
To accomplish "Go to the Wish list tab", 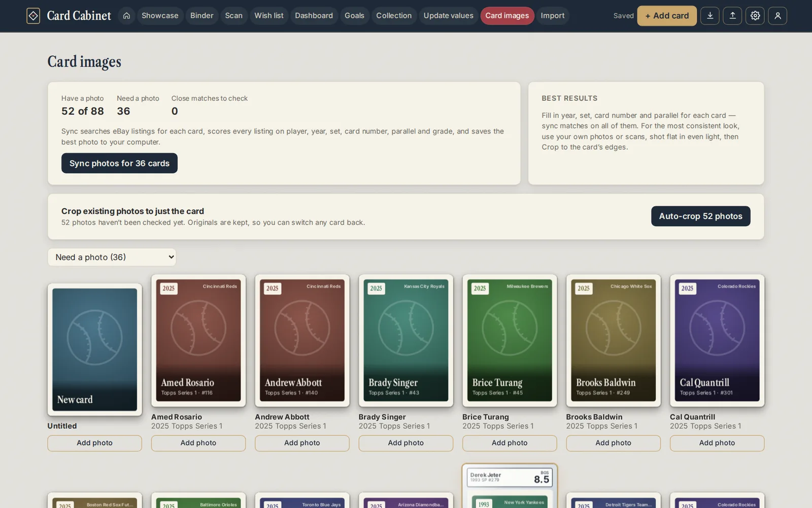I will [268, 16].
